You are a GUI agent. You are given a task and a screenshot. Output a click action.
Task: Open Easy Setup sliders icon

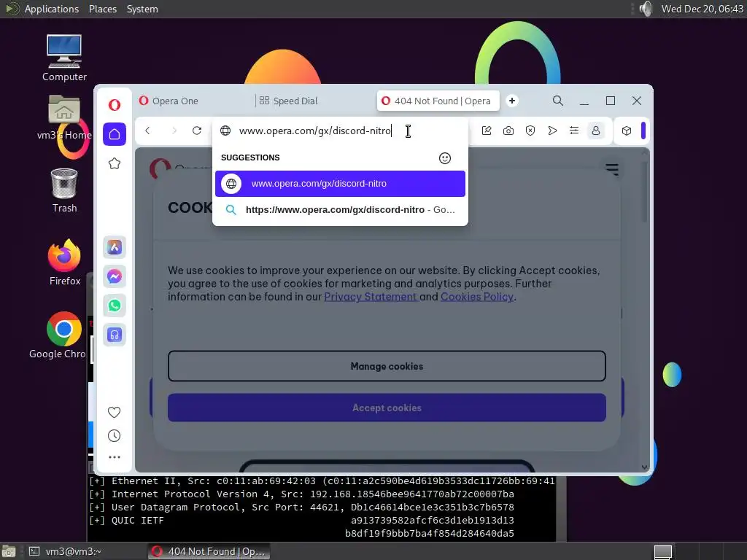click(574, 131)
